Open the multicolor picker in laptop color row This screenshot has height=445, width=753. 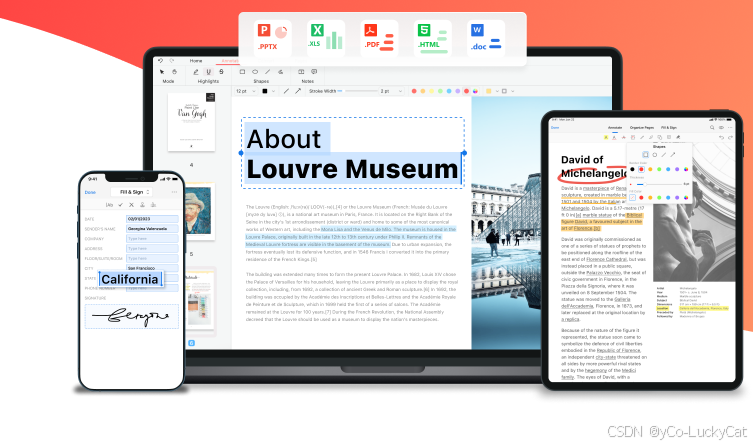[x=475, y=91]
